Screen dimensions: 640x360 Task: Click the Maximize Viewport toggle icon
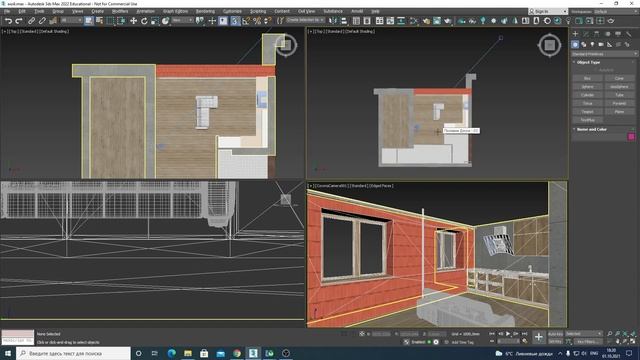click(633, 341)
